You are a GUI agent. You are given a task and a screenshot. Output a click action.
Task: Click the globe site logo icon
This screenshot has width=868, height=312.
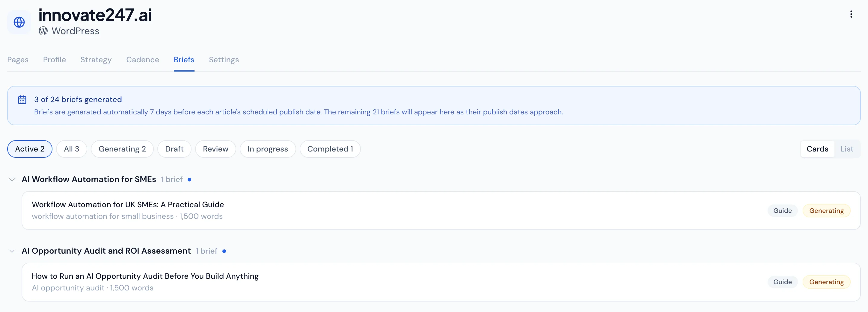(x=19, y=22)
